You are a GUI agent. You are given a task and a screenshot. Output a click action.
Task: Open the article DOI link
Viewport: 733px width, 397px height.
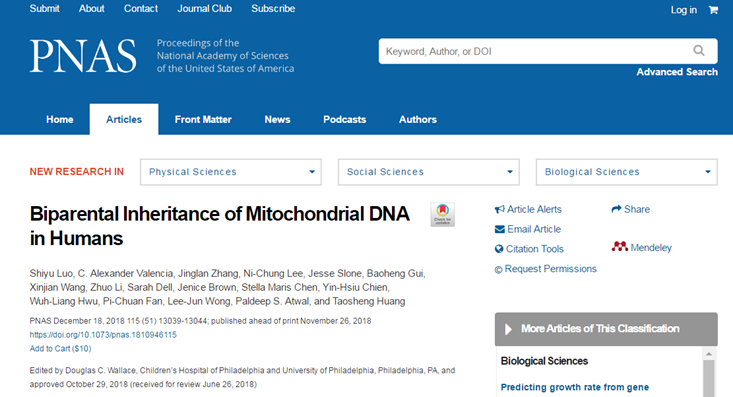pos(103,335)
